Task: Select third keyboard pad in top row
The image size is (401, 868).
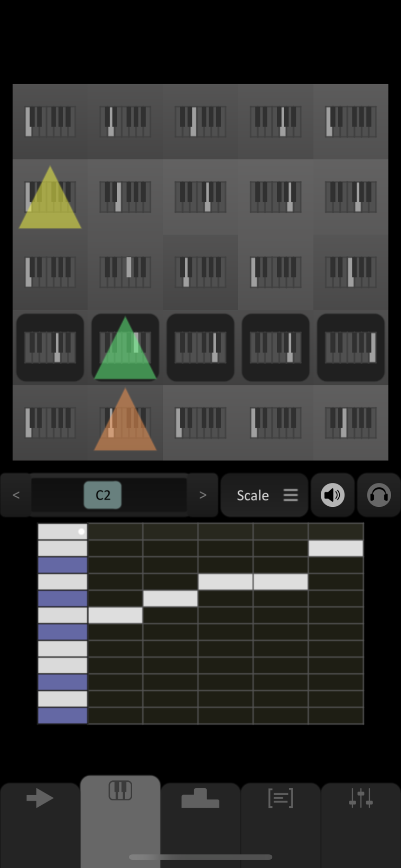Action: pos(200,122)
